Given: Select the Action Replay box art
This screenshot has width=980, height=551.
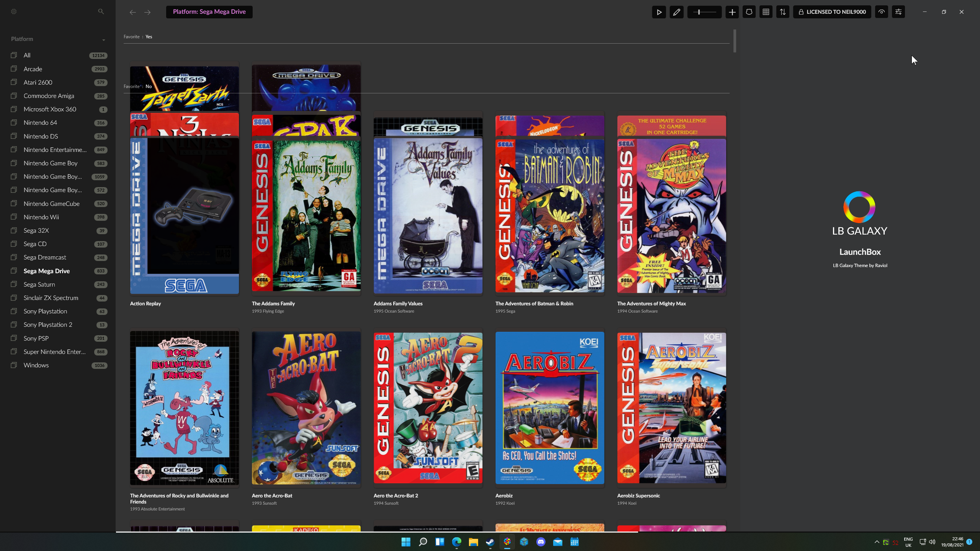Looking at the screenshot, I should tap(184, 215).
